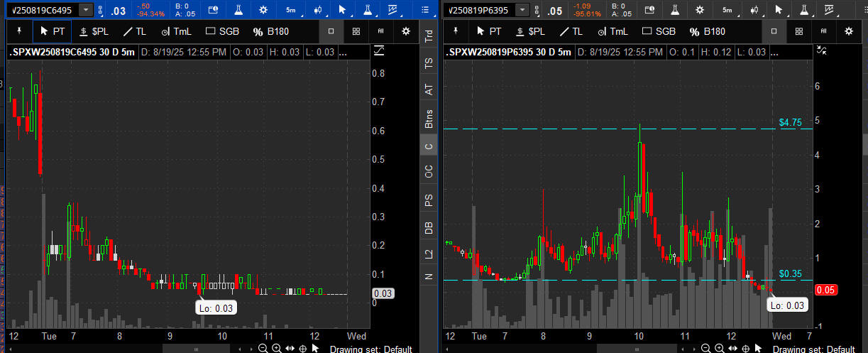The image size is (868, 353).
Task: Open Studies flask icon in left chart
Action: (x=237, y=10)
